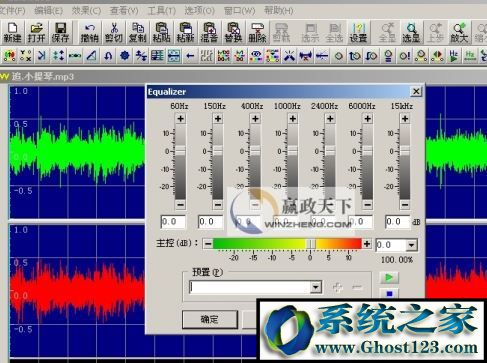Image resolution: width=487 pixels, height=363 pixels.
Task: Raise the master volume with plus
Action: (367, 244)
